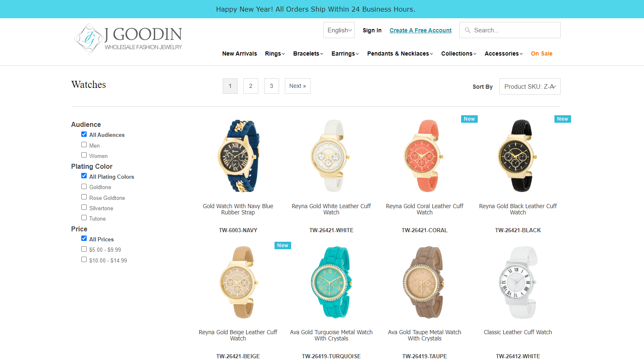Image resolution: width=644 pixels, height=362 pixels.
Task: Click the J Goodin logo
Action: tap(128, 39)
